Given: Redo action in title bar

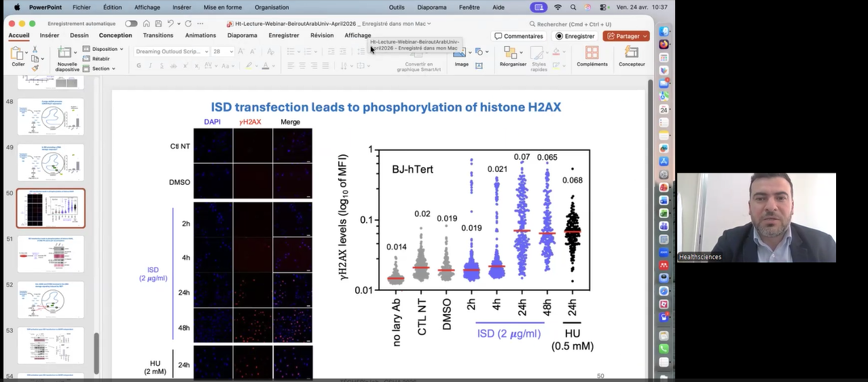Looking at the screenshot, I should click(187, 23).
